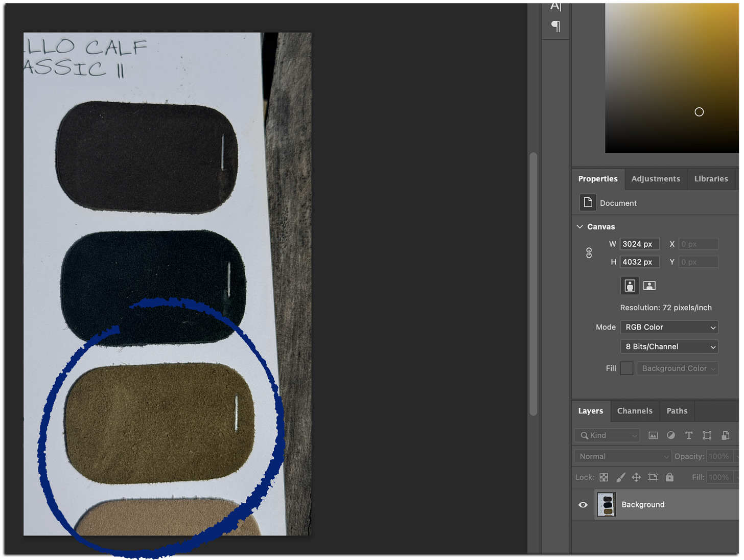This screenshot has height=560, width=744.
Task: Filter for smart object layers
Action: click(x=725, y=435)
